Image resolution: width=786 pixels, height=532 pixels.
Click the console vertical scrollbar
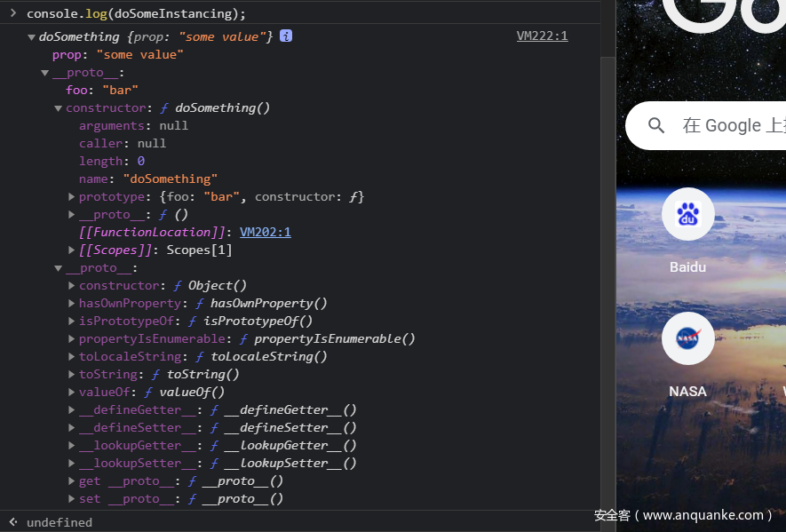607,266
